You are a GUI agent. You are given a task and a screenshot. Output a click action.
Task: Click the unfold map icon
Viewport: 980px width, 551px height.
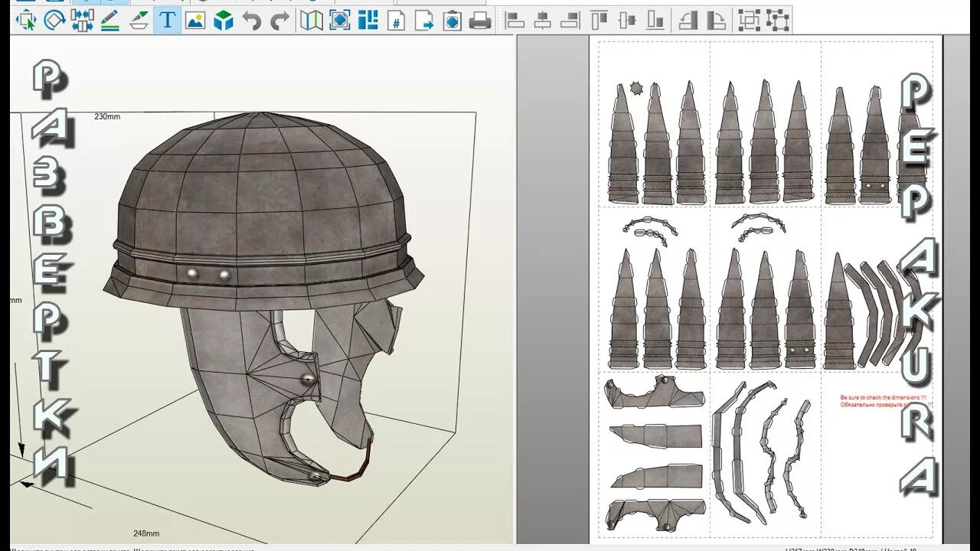(312, 21)
